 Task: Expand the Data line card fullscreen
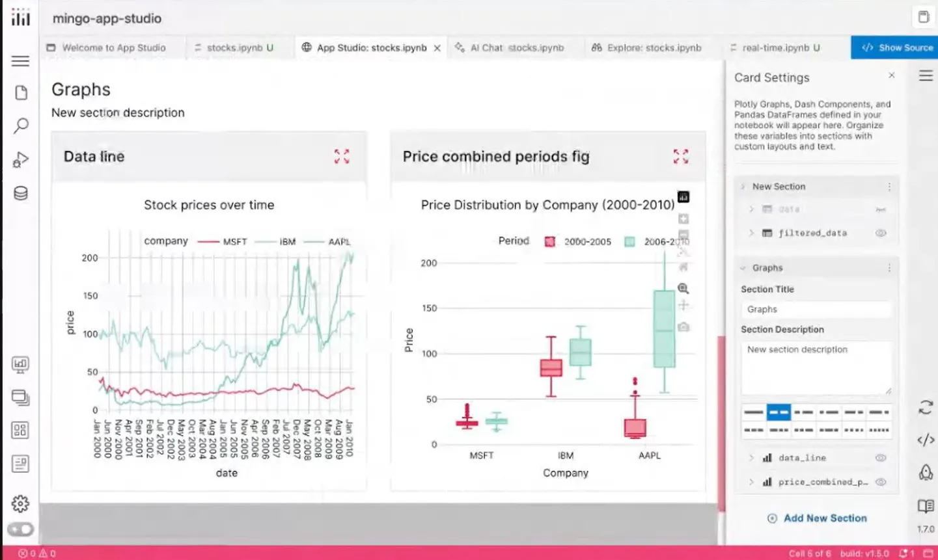tap(342, 156)
